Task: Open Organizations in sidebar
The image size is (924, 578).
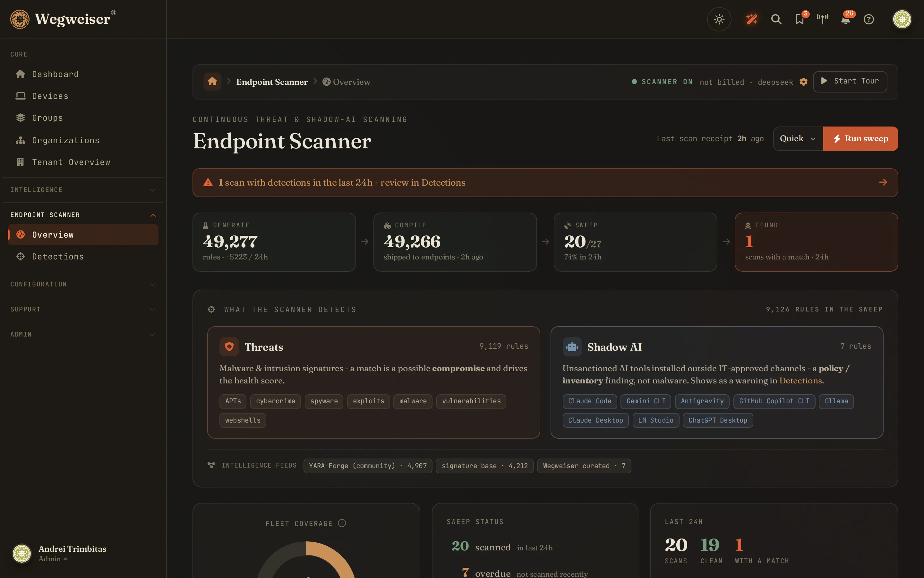Action: (x=83, y=140)
